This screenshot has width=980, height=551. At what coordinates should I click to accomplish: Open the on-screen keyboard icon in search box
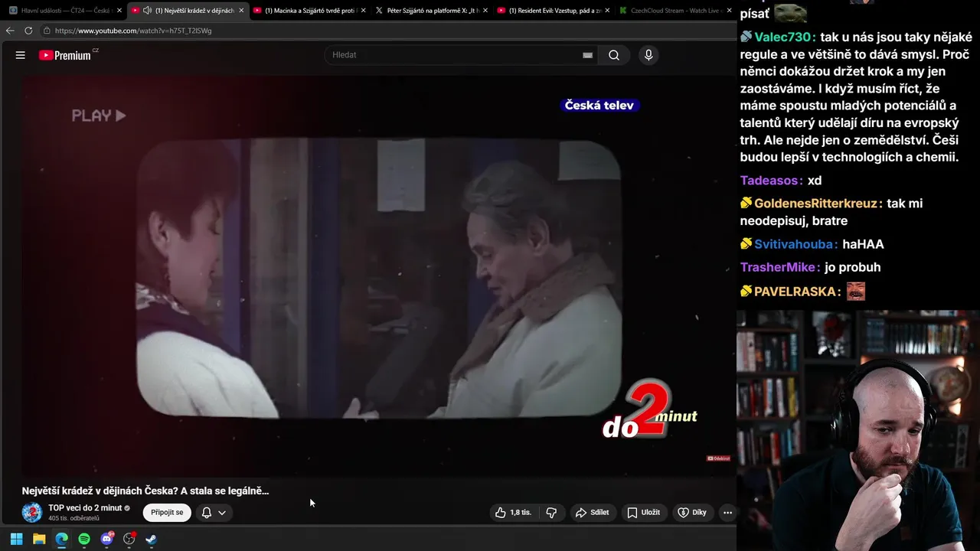(587, 55)
